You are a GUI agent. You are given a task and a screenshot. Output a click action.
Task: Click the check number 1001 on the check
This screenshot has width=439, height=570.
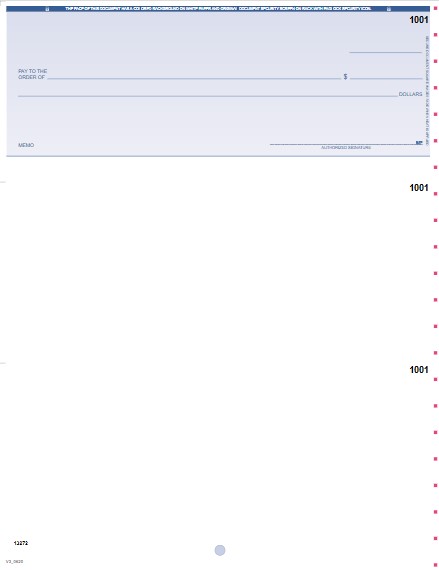[419, 20]
